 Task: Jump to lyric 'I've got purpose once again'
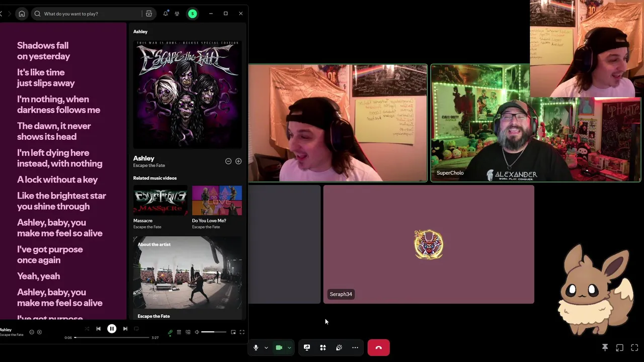pos(50,254)
